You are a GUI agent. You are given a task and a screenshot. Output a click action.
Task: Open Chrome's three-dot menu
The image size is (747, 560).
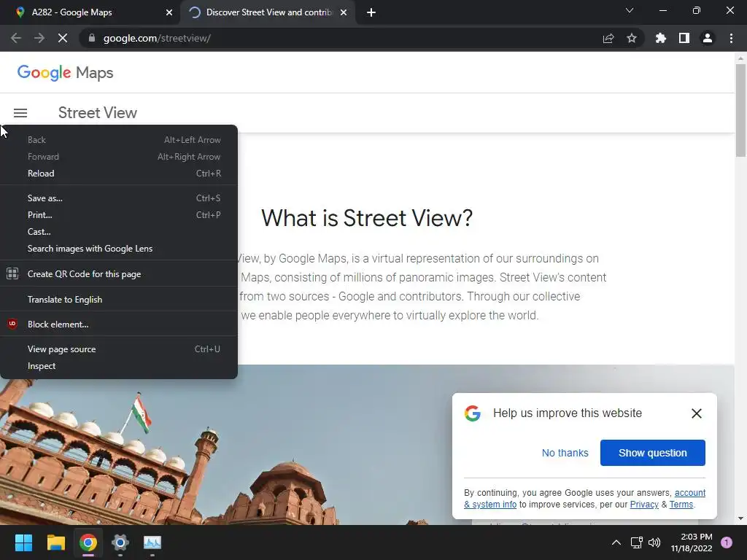[x=731, y=38]
